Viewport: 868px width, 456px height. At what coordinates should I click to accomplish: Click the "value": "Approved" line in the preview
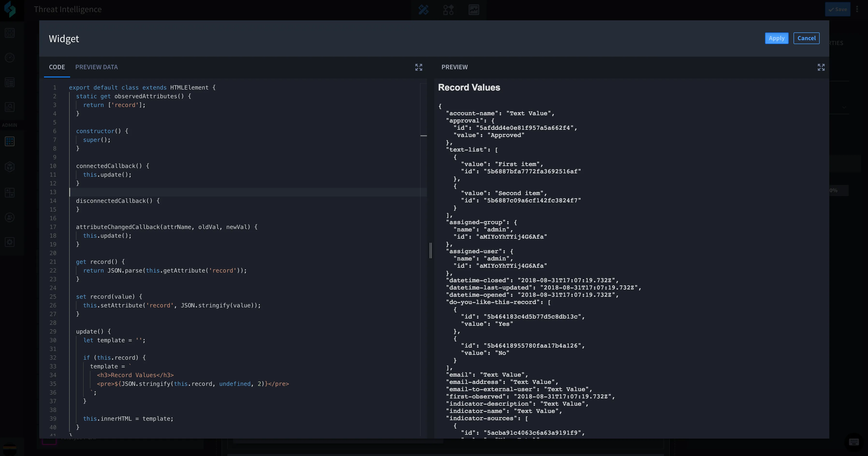489,135
